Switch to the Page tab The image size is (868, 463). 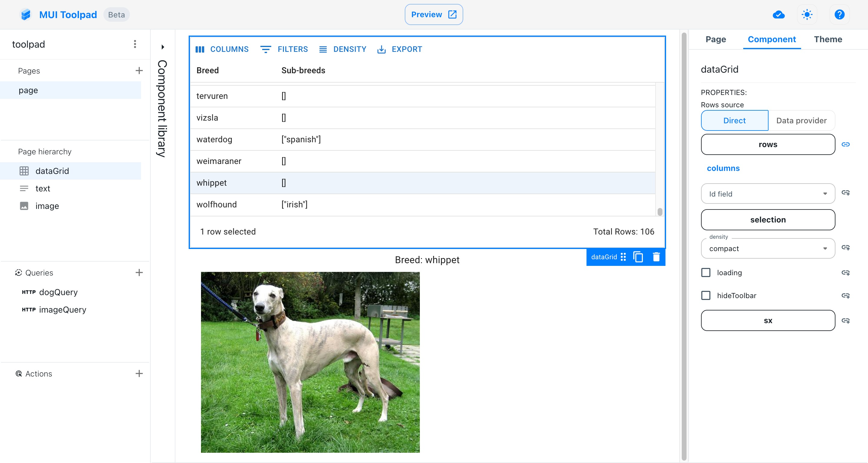click(715, 39)
